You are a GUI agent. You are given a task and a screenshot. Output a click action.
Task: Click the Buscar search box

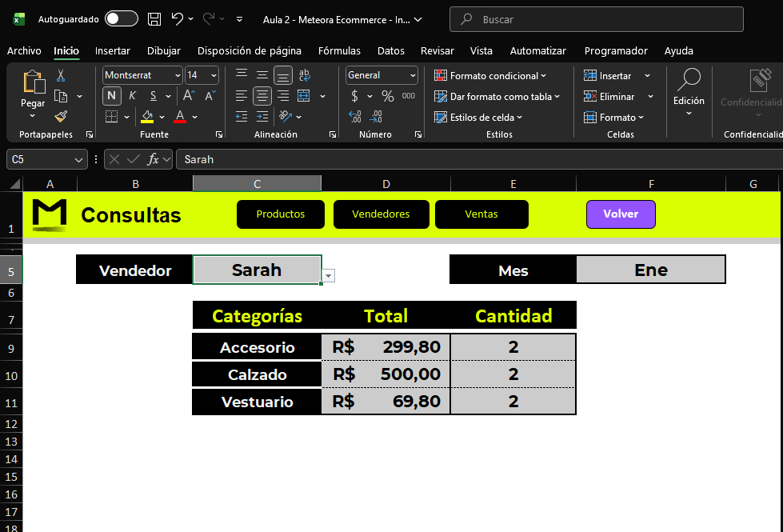tap(596, 19)
